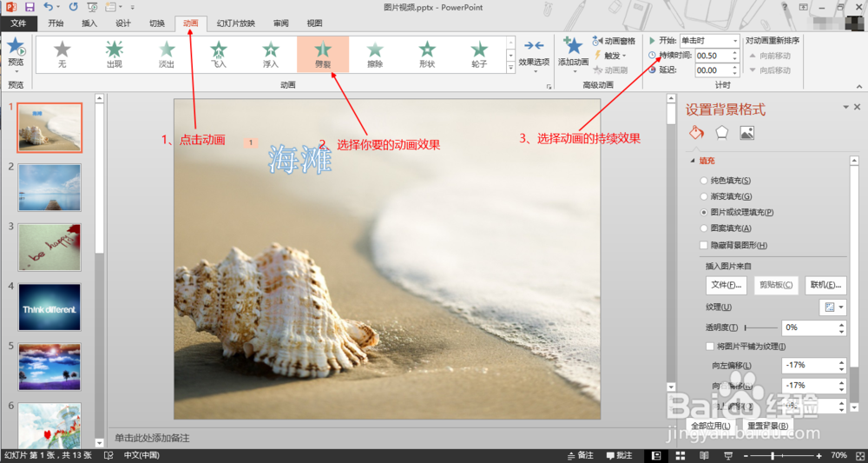Select 图片或纹理填充 (Picture or texture fill) option
The height and width of the screenshot is (463, 868).
tap(704, 212)
